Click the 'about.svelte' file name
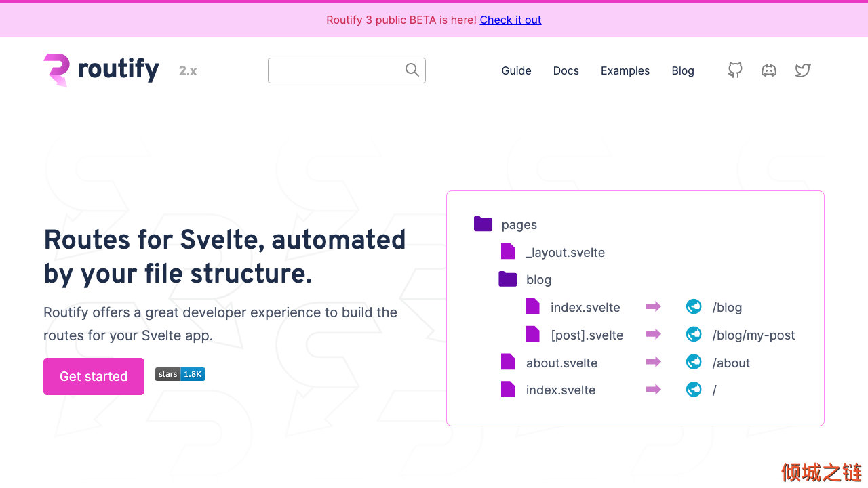 click(x=561, y=363)
